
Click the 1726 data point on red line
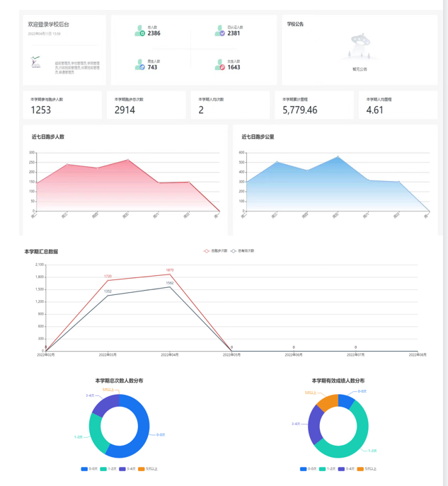[x=108, y=281]
